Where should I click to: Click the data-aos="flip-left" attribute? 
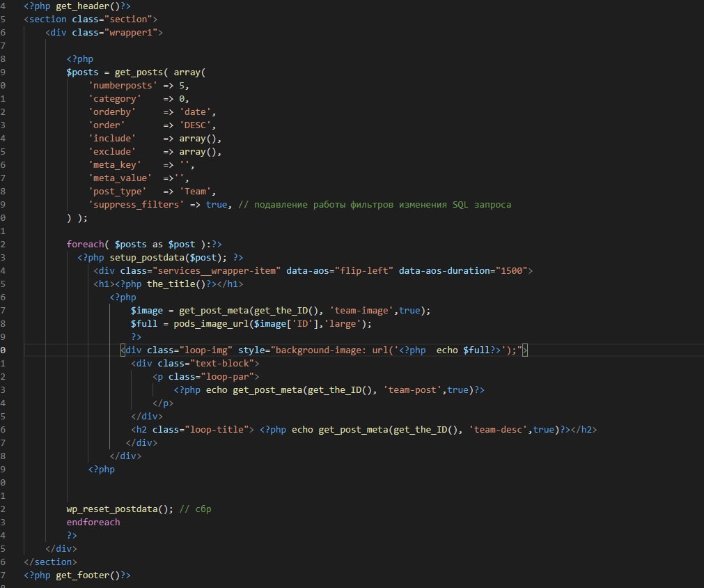340,271
